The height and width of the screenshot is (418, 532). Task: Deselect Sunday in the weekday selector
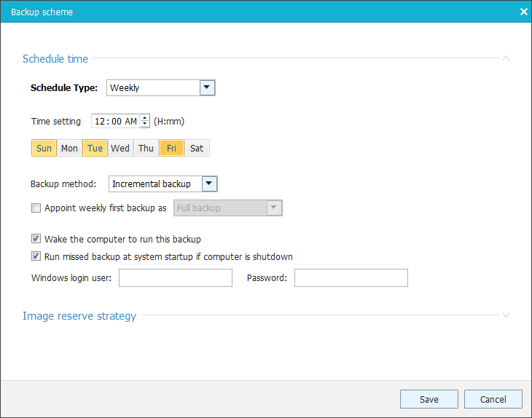pyautogui.click(x=44, y=148)
